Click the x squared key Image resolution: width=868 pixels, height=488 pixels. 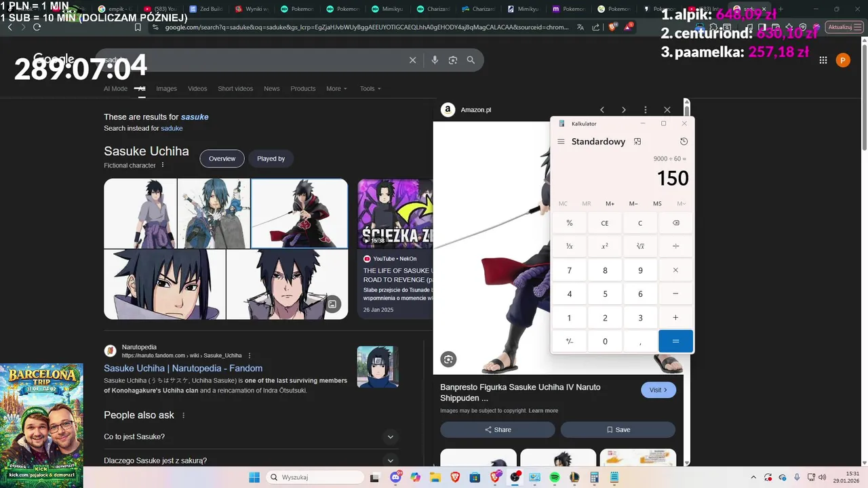pyautogui.click(x=605, y=246)
